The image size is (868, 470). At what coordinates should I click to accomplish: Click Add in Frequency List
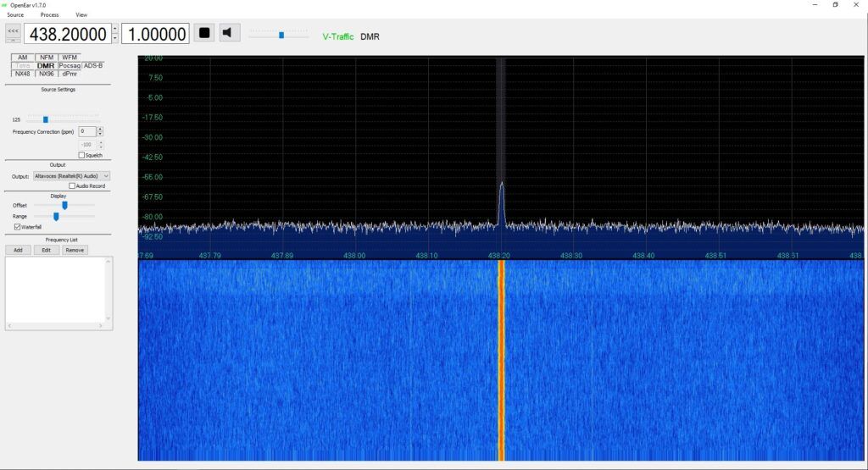19,250
